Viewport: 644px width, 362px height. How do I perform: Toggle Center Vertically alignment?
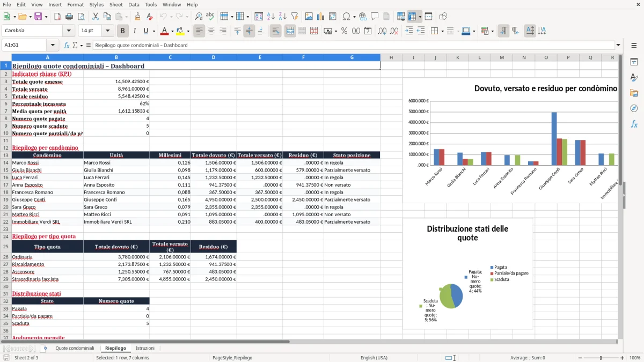(249, 31)
